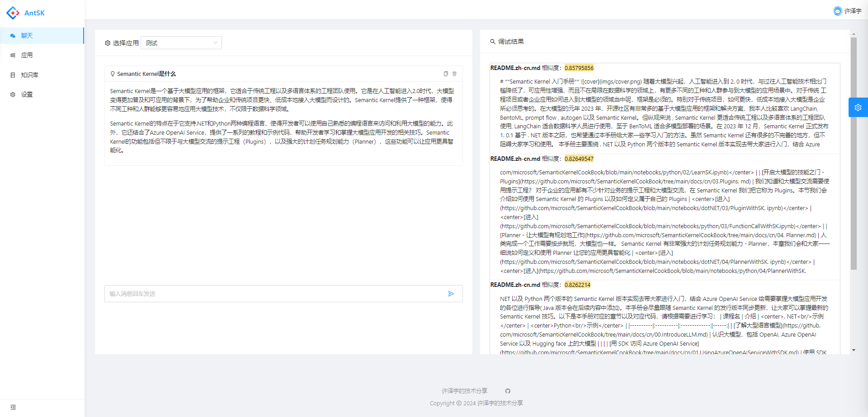Click the send message arrow icon
868x417 pixels.
coord(451,294)
